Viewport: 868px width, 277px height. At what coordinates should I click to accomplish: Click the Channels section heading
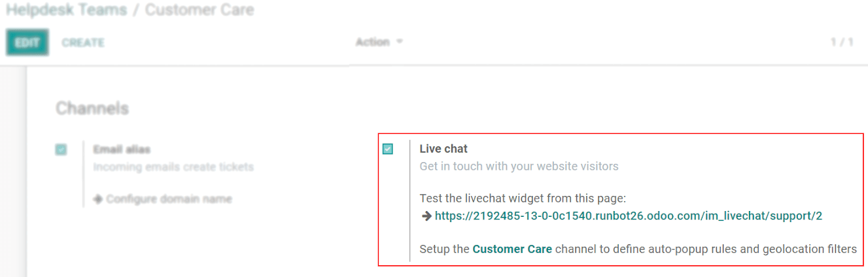92,108
